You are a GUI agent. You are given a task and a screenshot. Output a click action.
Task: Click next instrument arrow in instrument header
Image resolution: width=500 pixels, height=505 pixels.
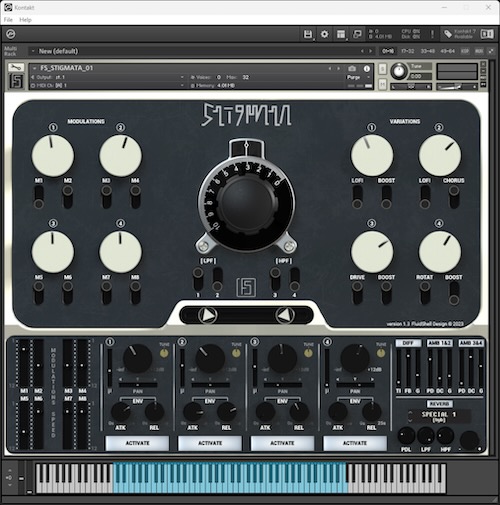point(338,68)
